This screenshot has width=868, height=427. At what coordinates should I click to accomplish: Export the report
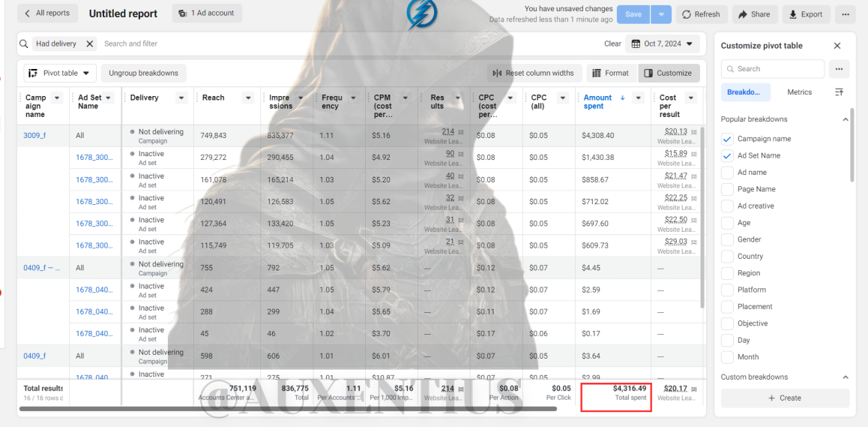point(806,14)
